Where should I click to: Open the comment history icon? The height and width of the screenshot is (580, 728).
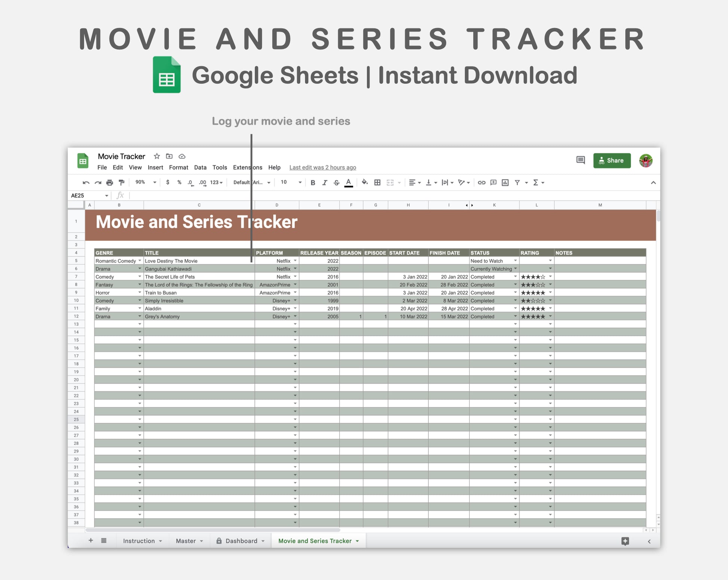pos(580,160)
